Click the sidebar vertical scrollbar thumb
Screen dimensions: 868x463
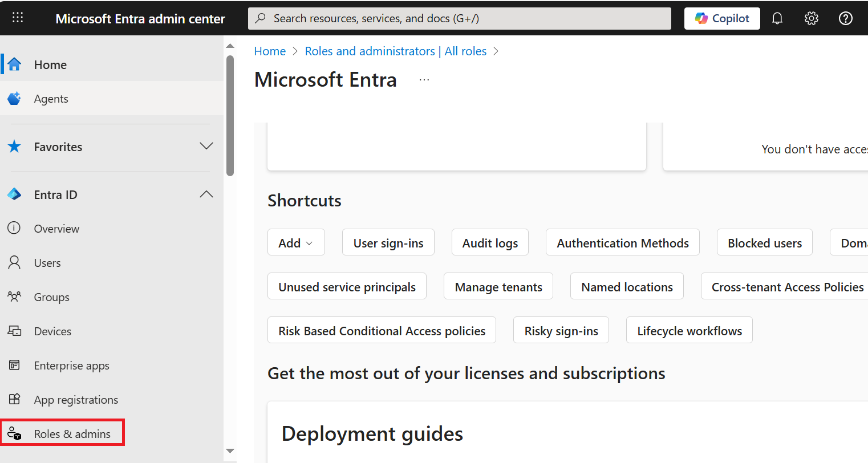click(x=230, y=116)
